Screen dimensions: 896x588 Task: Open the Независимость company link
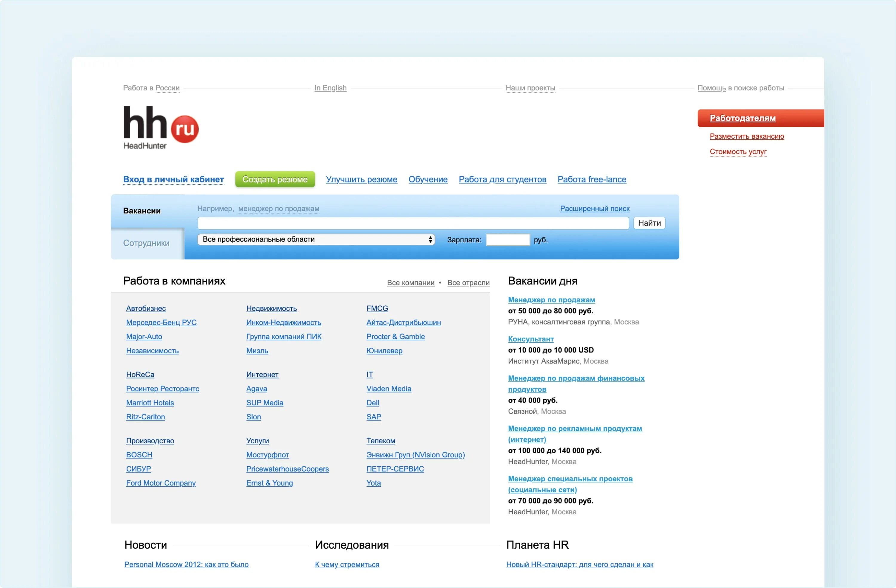[152, 351]
